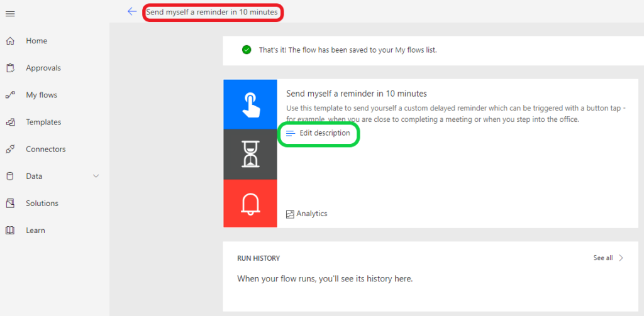Click See all run history
This screenshot has height=316, width=644.
[603, 258]
